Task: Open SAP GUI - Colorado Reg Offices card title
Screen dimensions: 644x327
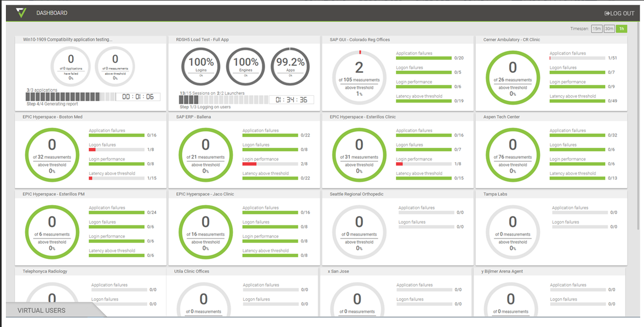Action: click(360, 40)
